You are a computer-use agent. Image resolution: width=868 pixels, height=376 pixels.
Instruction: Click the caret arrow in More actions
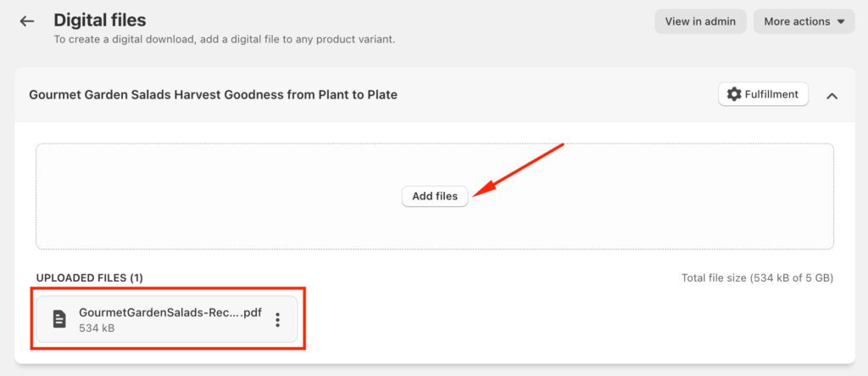coord(840,22)
